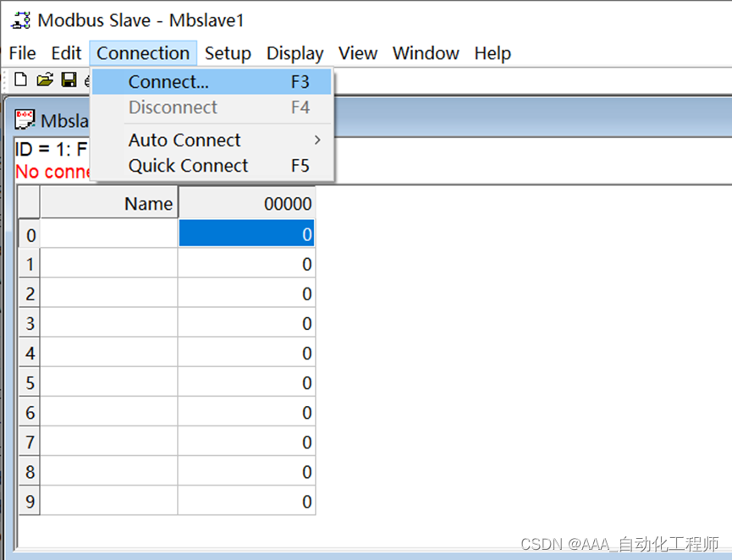Select the value cell in row 6
732x560 pixels.
click(246, 412)
